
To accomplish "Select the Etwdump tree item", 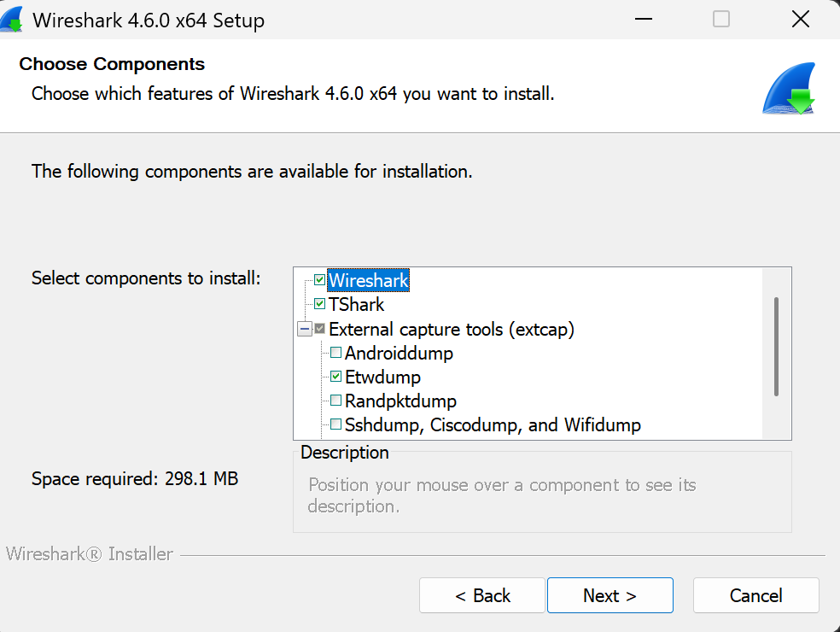I will (x=382, y=377).
